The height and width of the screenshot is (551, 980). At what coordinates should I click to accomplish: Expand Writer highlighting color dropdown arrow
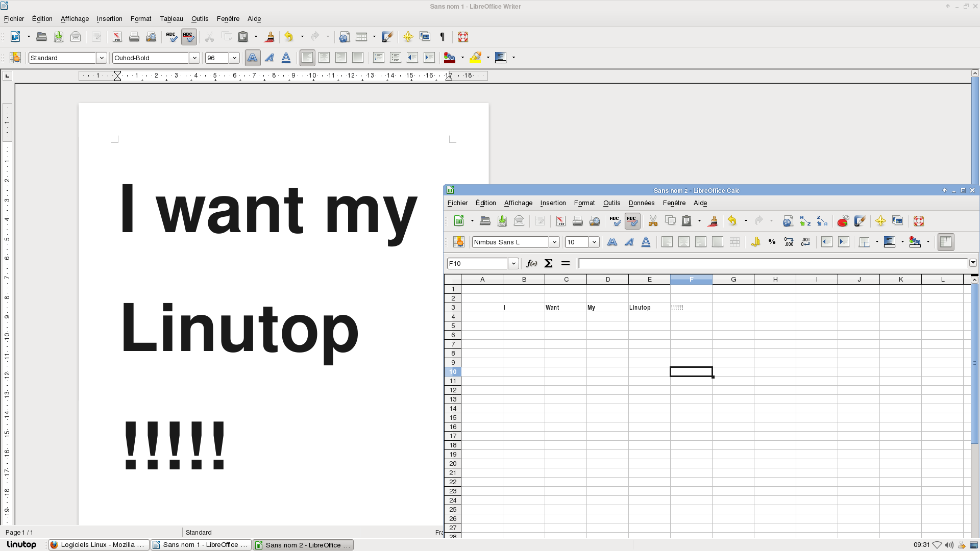click(488, 58)
